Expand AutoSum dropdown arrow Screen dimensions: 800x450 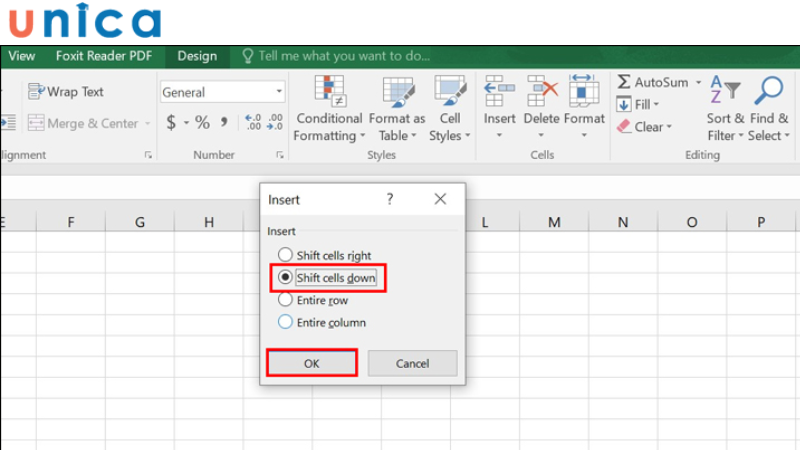(698, 82)
